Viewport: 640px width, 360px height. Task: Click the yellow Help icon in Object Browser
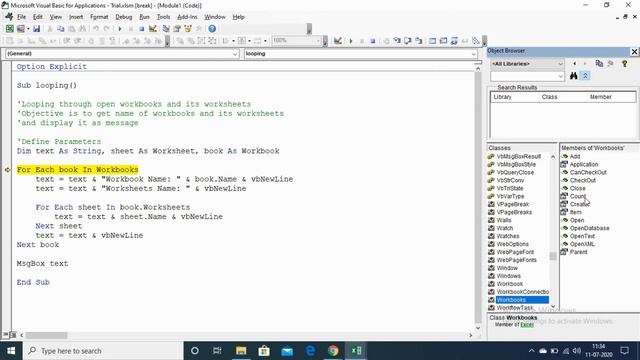[624, 64]
